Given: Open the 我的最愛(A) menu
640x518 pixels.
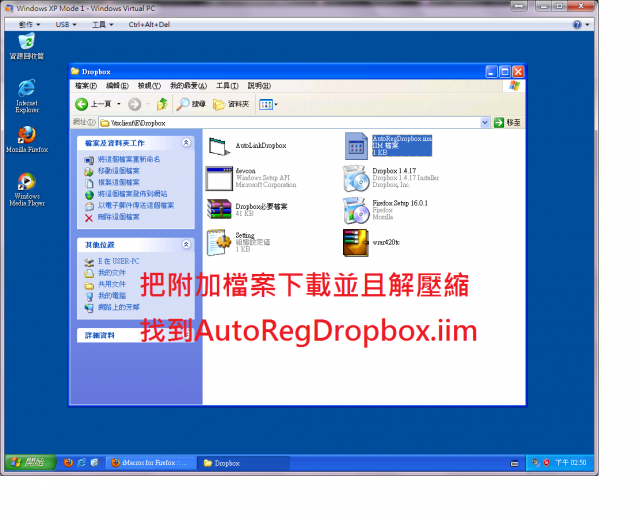Looking at the screenshot, I should [x=189, y=86].
